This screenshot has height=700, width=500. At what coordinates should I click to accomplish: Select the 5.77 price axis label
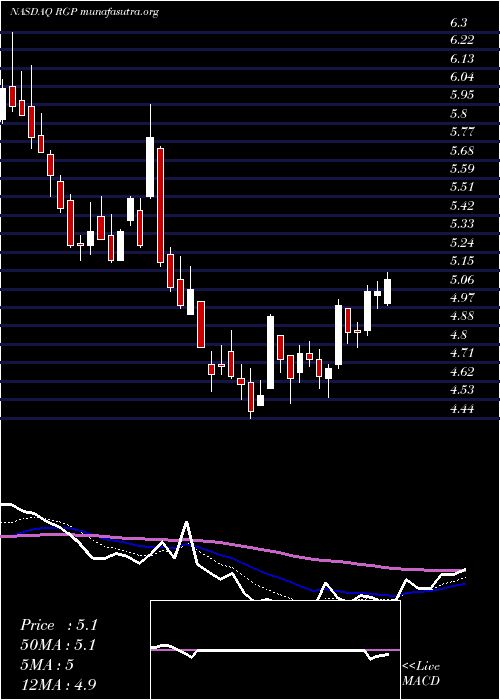[462, 132]
